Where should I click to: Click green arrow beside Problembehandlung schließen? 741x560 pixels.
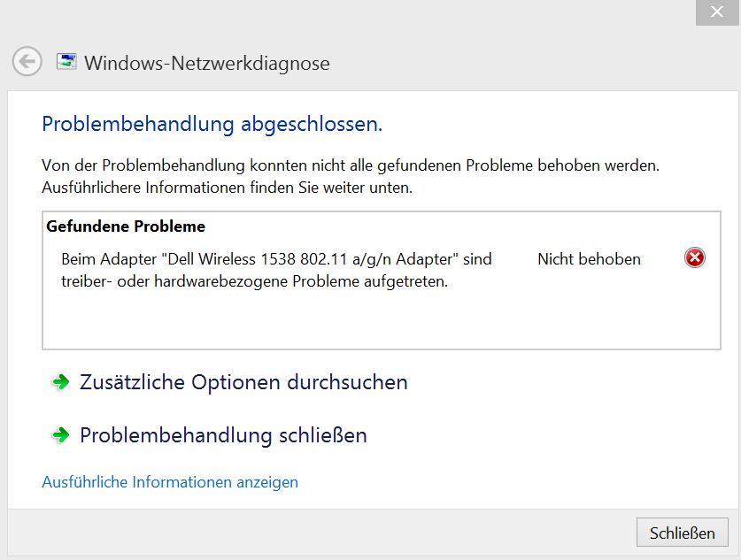click(60, 435)
